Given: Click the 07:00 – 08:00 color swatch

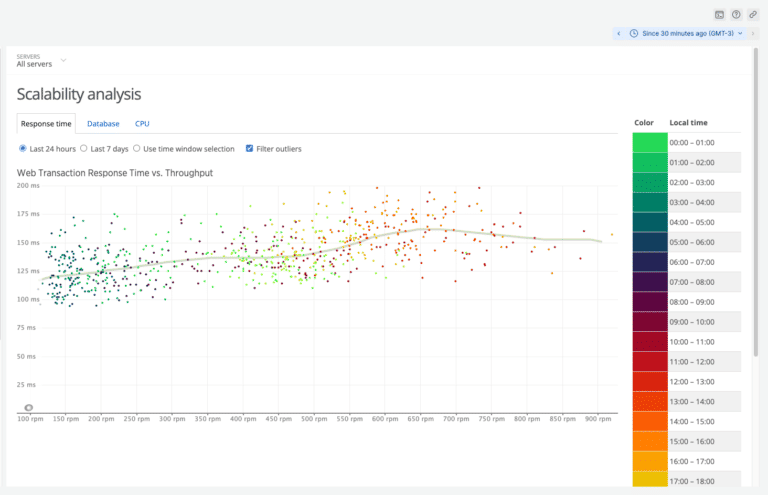Looking at the screenshot, I should click(650, 282).
